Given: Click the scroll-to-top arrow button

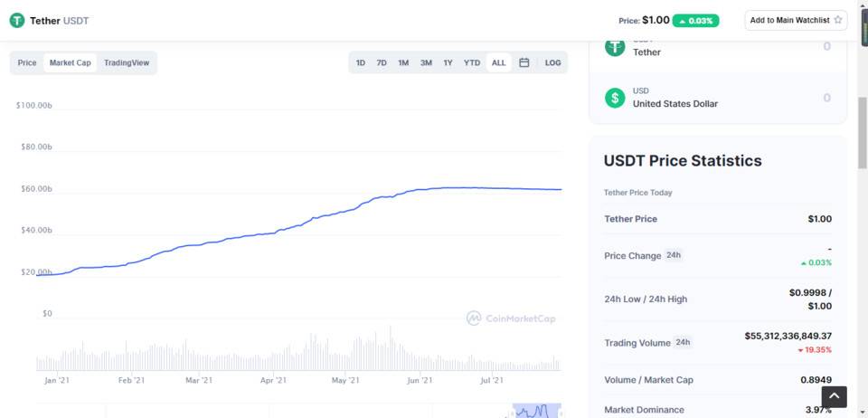Looking at the screenshot, I should click(834, 396).
